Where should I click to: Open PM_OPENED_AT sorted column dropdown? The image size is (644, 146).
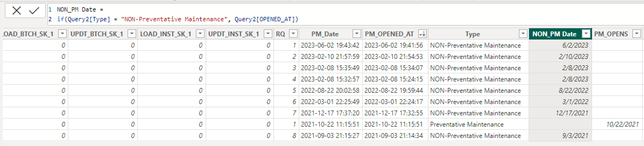(423, 34)
